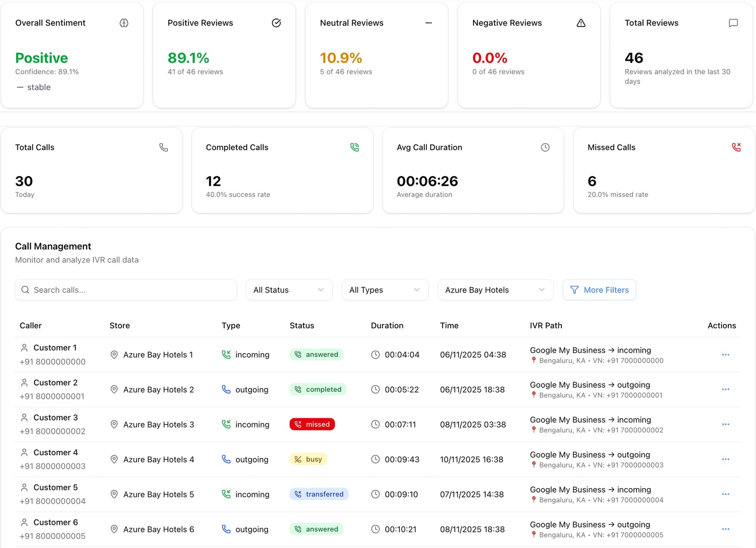Click the Negative Reviews warning triangle icon
The height and width of the screenshot is (548, 756).
(581, 23)
